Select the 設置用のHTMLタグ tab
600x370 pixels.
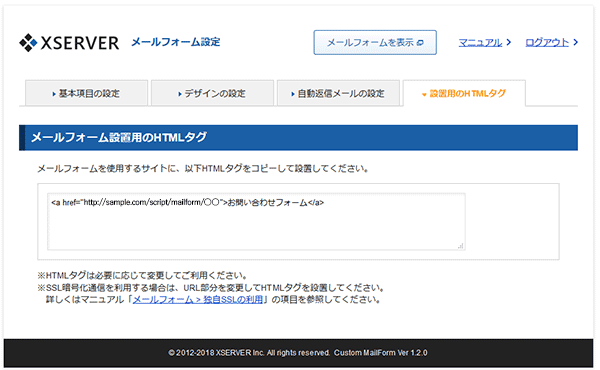click(x=464, y=93)
